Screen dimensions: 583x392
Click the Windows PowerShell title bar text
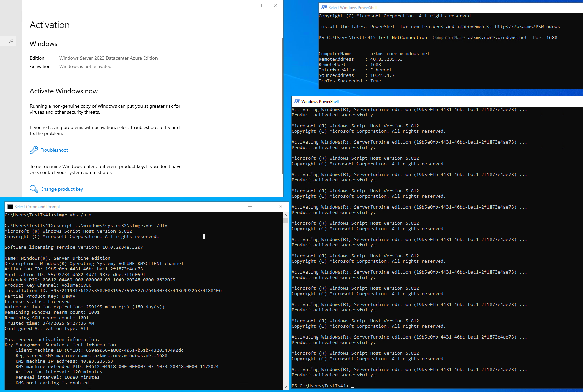[x=320, y=101]
